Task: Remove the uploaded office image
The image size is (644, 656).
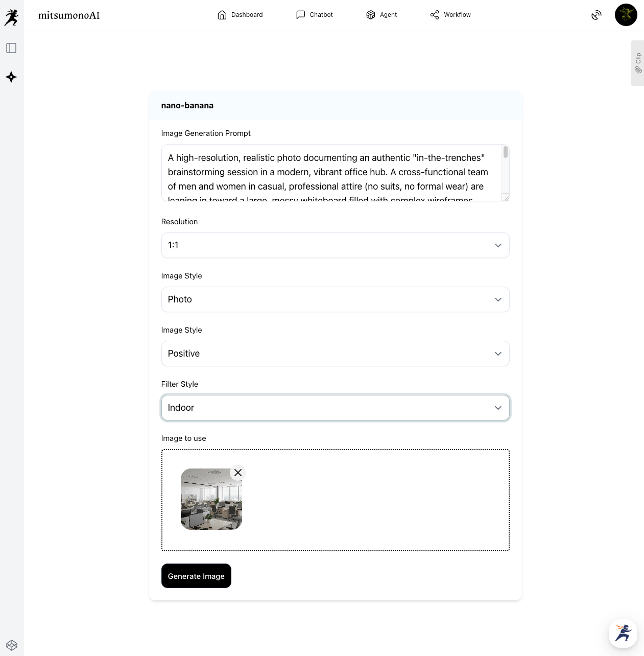Action: click(238, 473)
